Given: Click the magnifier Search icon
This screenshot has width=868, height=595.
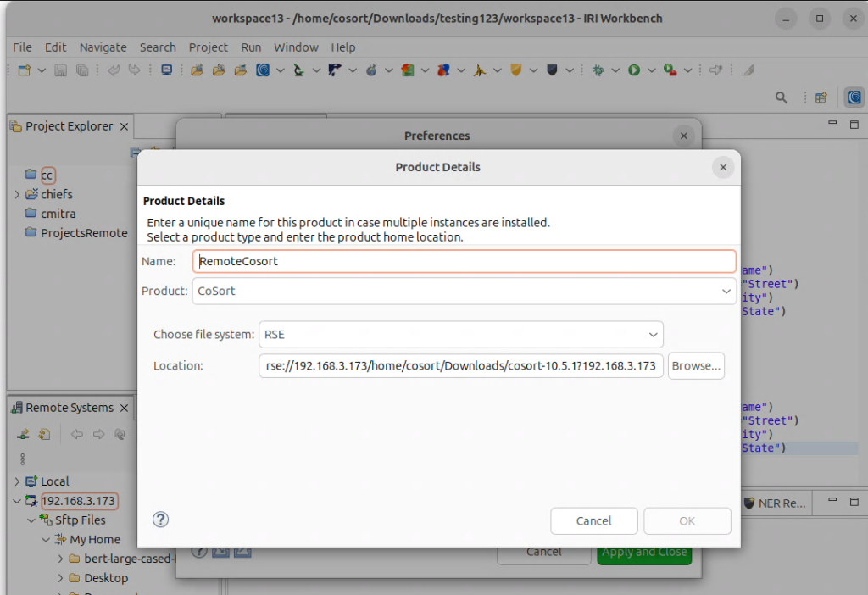Looking at the screenshot, I should pyautogui.click(x=781, y=98).
